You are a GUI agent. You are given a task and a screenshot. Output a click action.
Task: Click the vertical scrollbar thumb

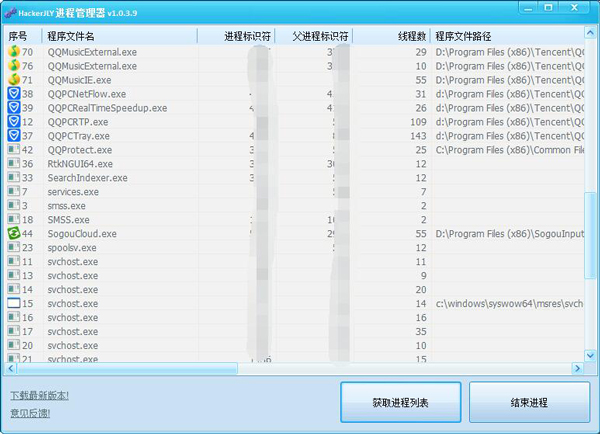coord(590,236)
